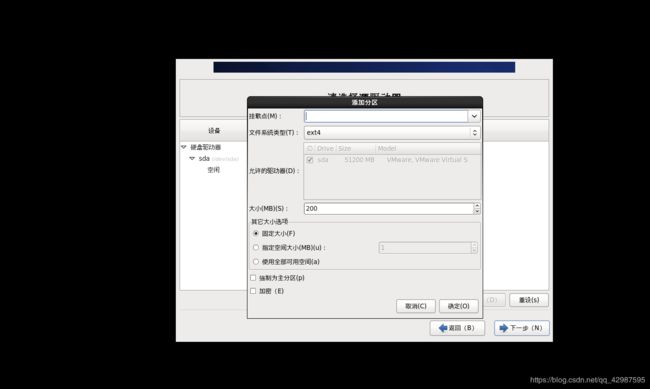Click the Next (N) button
Viewport: 650px width, 389px height.
(522, 328)
